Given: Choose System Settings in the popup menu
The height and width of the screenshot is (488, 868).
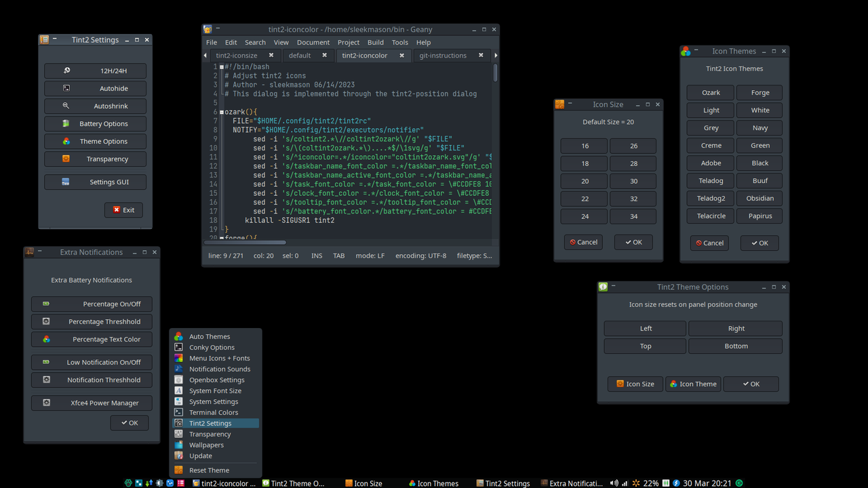Looking at the screenshot, I should [214, 401].
